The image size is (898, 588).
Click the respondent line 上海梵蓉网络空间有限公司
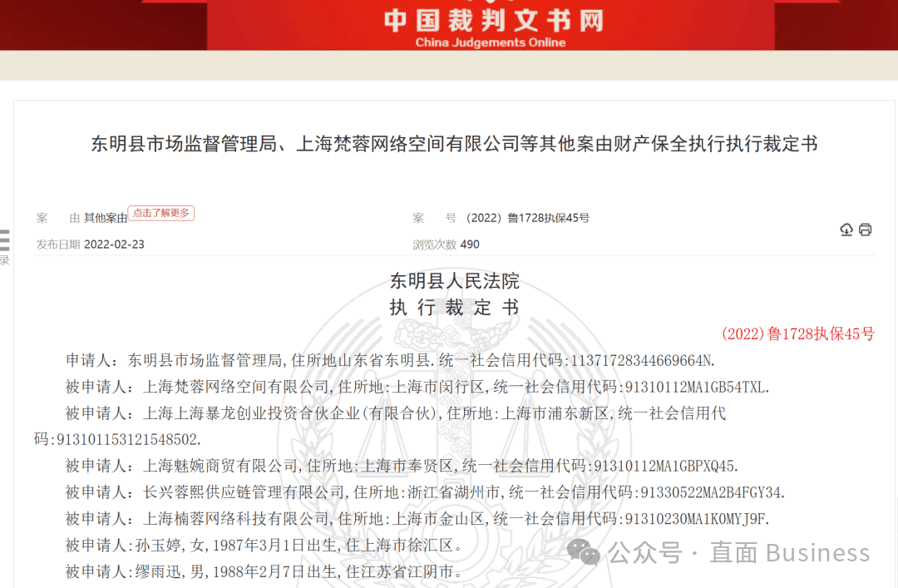point(417,387)
